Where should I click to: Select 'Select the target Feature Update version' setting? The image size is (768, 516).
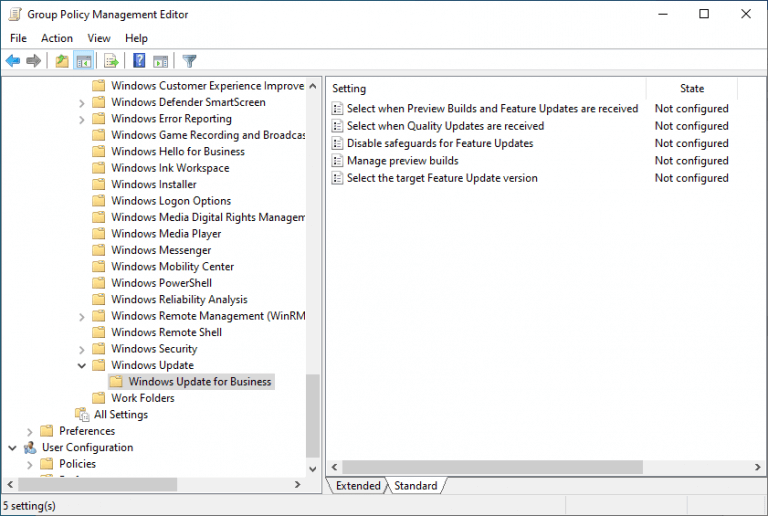coord(442,178)
